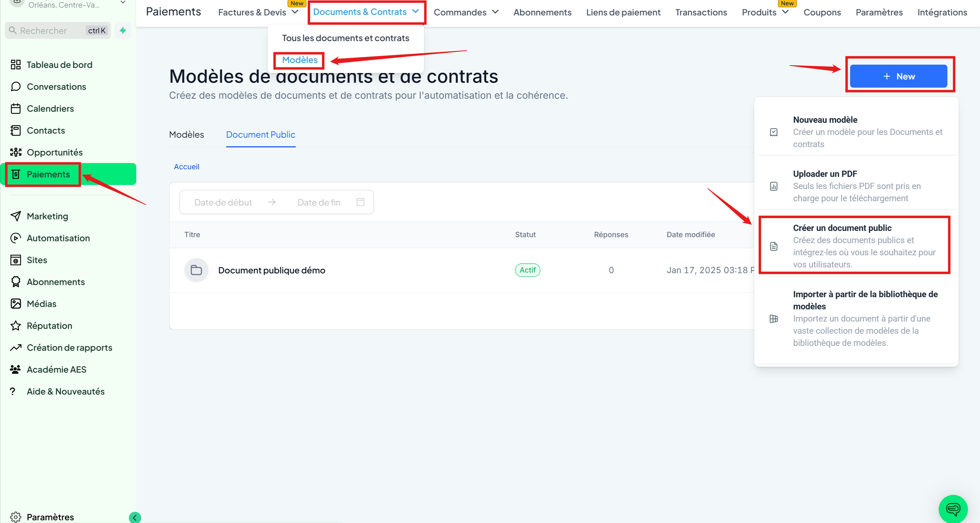
Task: Open the Tableau de bord dashboard icon
Action: (16, 65)
